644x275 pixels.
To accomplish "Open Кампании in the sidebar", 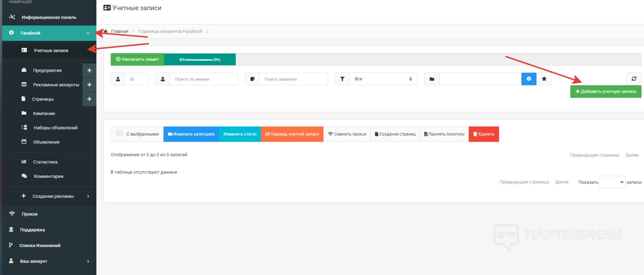I will [x=44, y=113].
